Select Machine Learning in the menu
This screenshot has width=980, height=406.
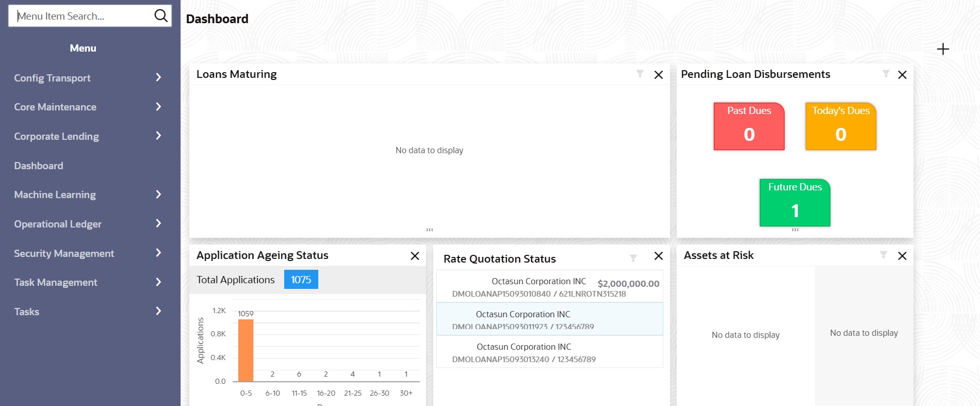[88, 195]
